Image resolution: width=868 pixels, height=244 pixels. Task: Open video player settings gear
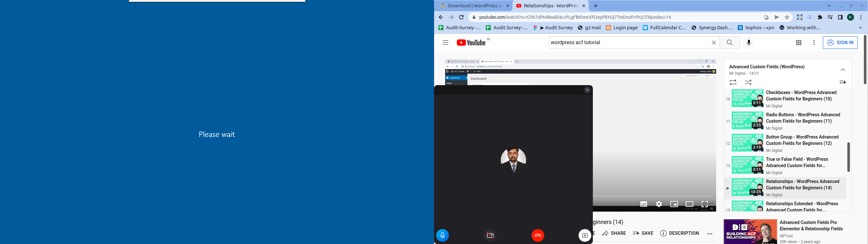[x=659, y=204]
